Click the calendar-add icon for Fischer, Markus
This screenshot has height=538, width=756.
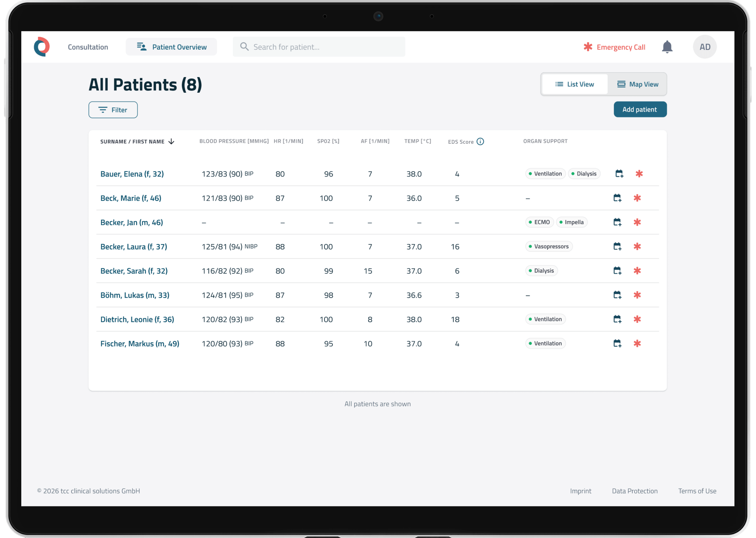coord(617,343)
